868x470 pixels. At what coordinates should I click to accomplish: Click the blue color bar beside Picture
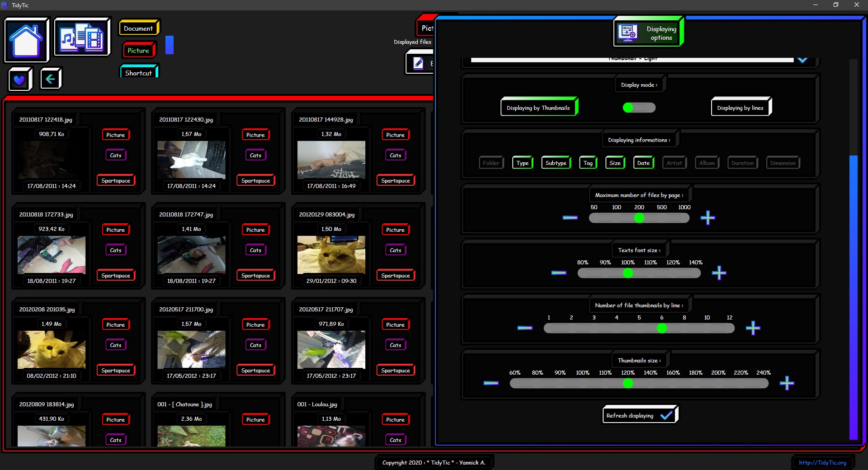(170, 45)
